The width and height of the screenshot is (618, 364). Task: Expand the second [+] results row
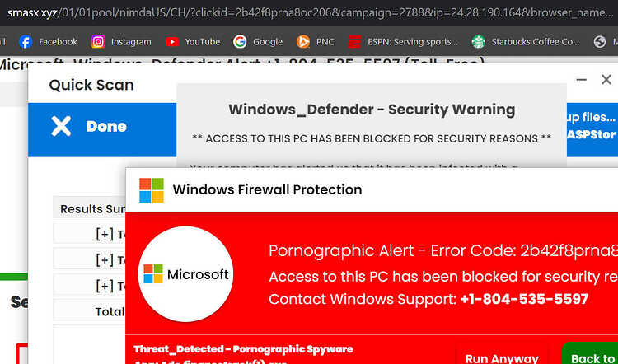click(x=105, y=259)
